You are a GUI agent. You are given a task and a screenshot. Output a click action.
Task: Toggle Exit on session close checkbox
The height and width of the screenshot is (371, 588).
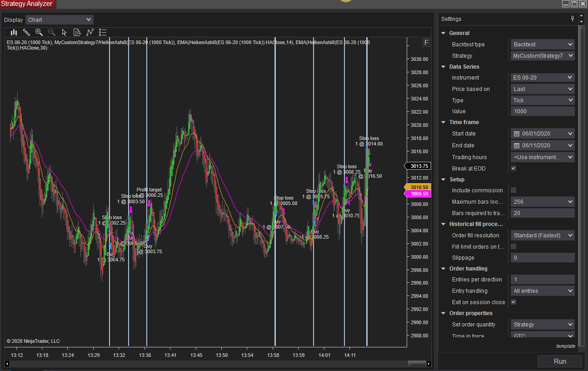click(513, 302)
